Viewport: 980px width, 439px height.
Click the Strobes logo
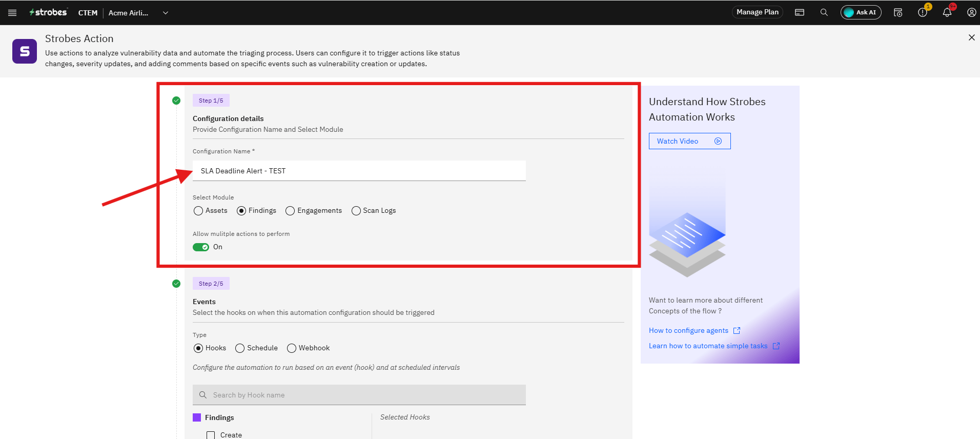48,12
